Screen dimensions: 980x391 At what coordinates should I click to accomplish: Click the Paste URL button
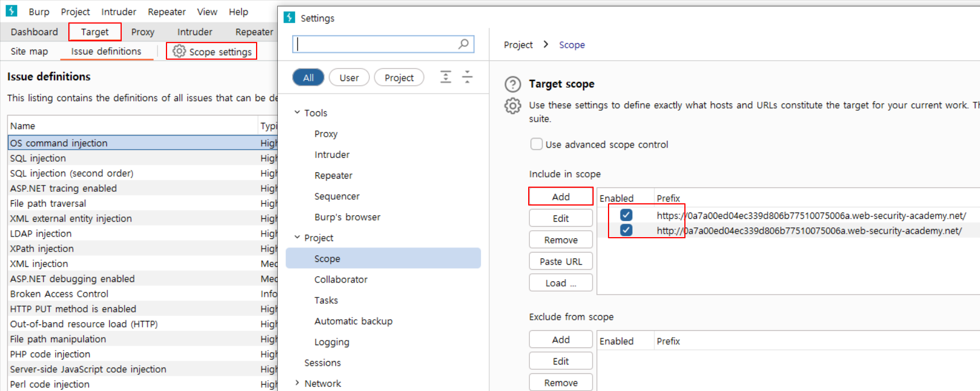point(561,261)
